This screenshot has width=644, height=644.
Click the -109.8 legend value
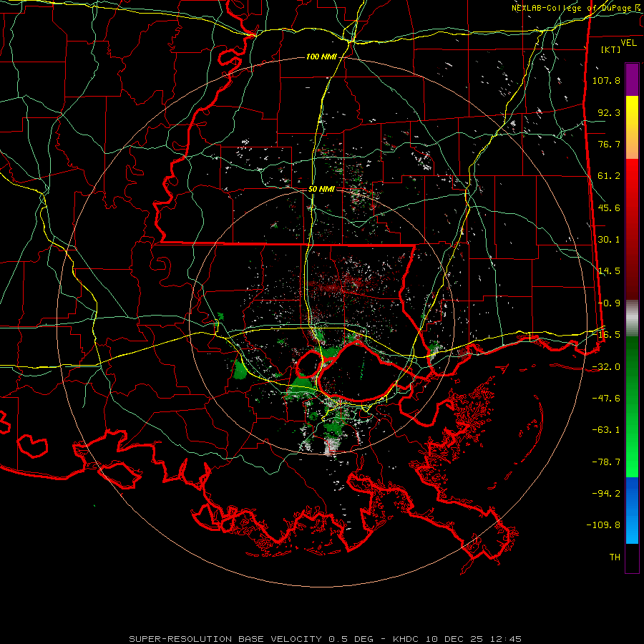tap(603, 525)
